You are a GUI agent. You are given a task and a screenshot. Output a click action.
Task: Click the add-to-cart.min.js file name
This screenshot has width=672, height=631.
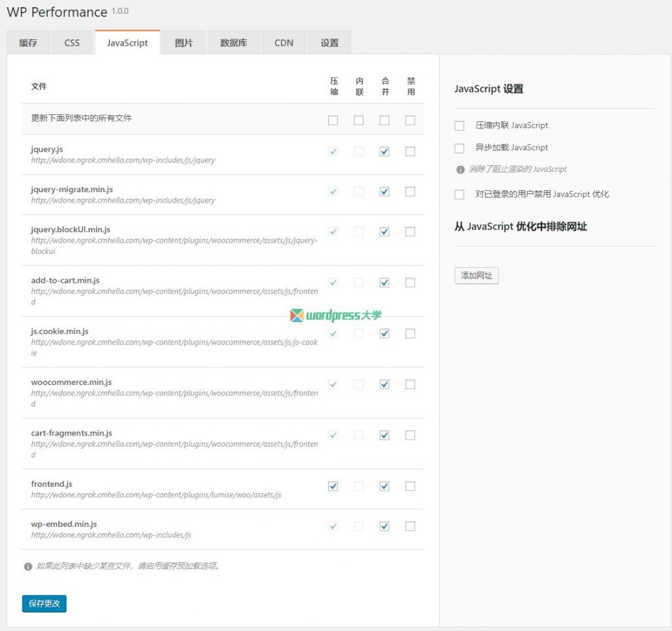coord(65,280)
